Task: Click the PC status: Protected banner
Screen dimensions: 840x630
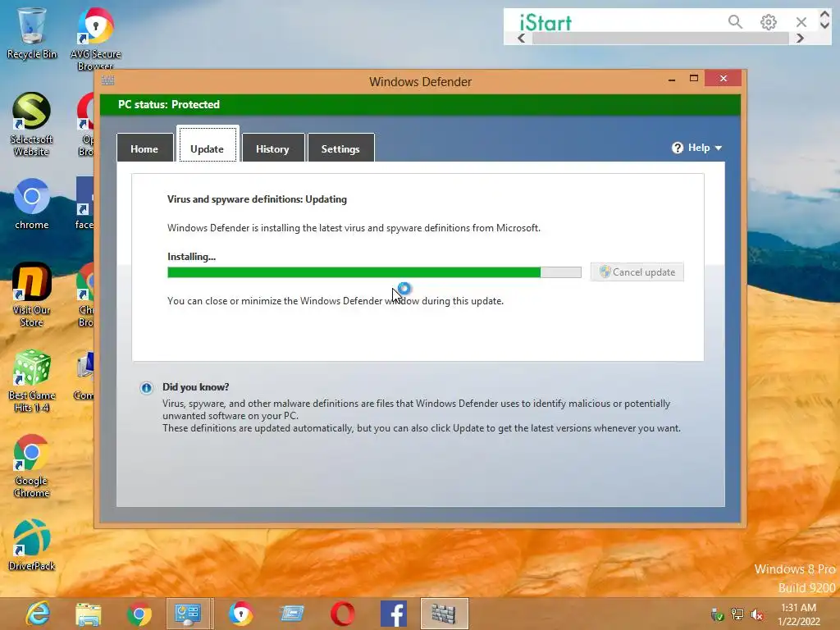Action: click(421, 105)
